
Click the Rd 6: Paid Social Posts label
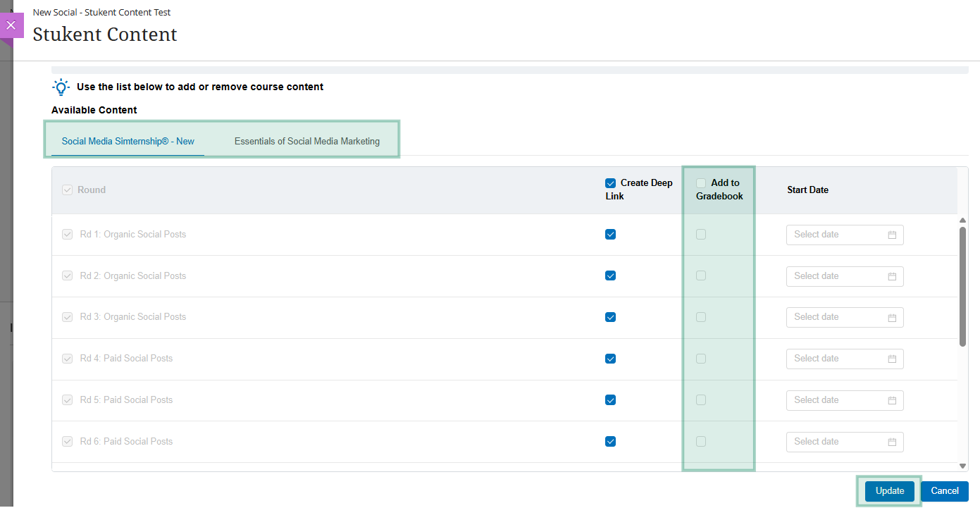pos(126,442)
